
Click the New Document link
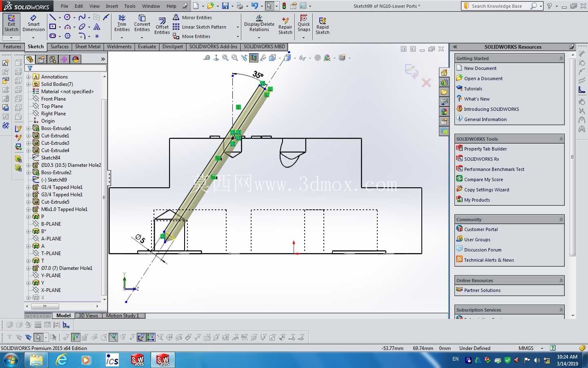click(x=480, y=68)
